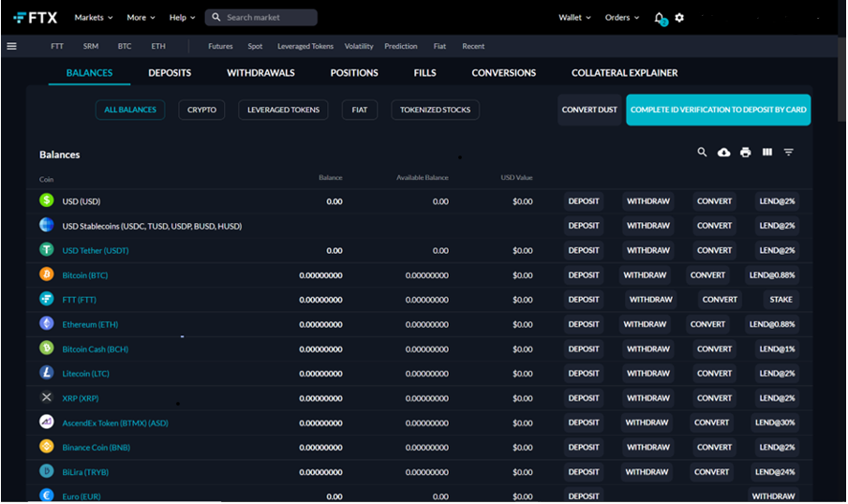Click the Search market field
Viewport: 848px width, 504px height.
pyautogui.click(x=261, y=18)
